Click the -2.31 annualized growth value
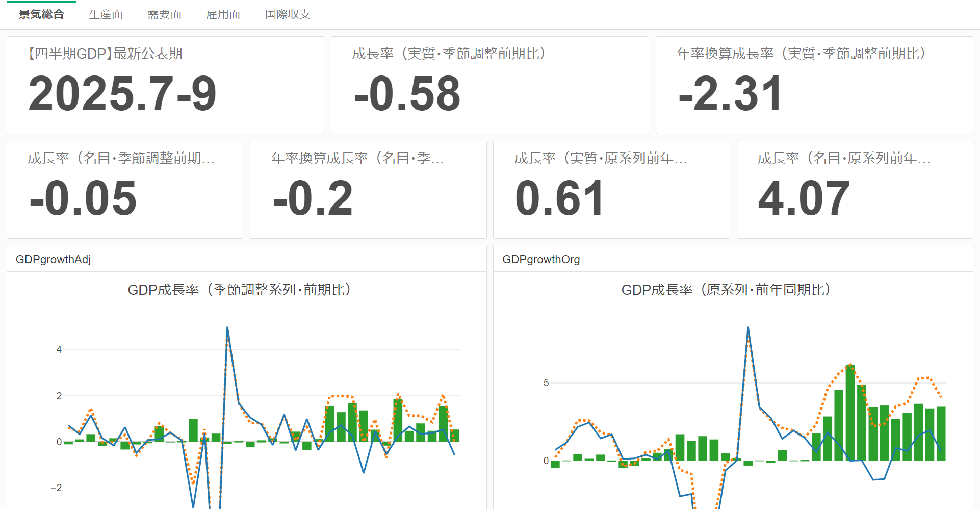This screenshot has width=980, height=510. (x=730, y=94)
